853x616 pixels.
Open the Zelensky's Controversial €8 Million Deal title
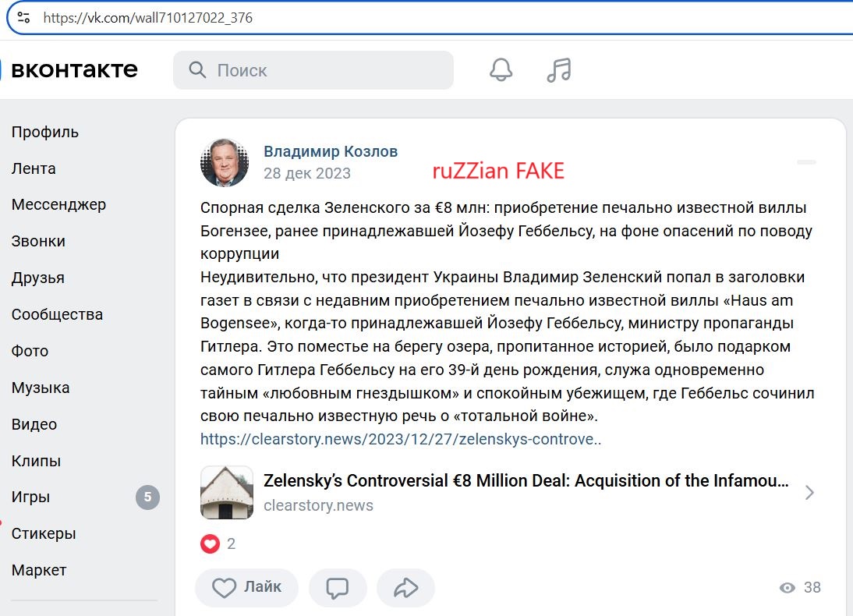coord(526,480)
